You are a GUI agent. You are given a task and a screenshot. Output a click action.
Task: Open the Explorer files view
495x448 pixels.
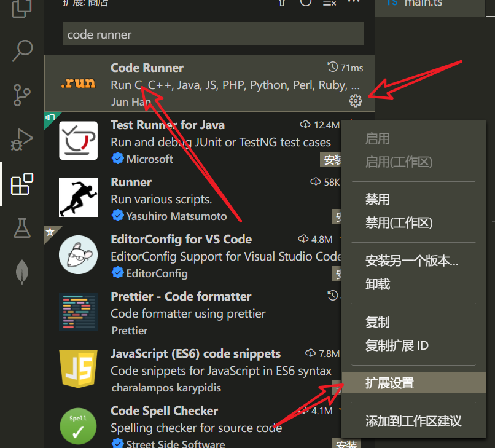21,9
